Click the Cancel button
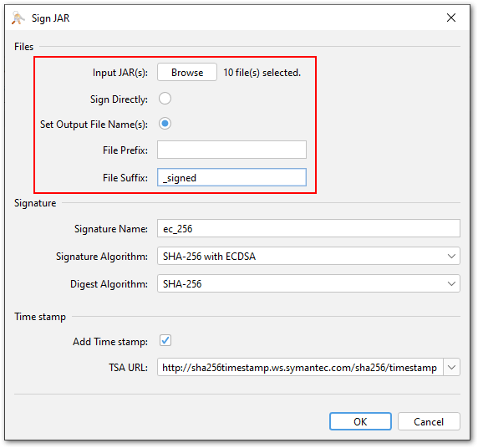The height and width of the screenshot is (448, 478). pos(429,421)
